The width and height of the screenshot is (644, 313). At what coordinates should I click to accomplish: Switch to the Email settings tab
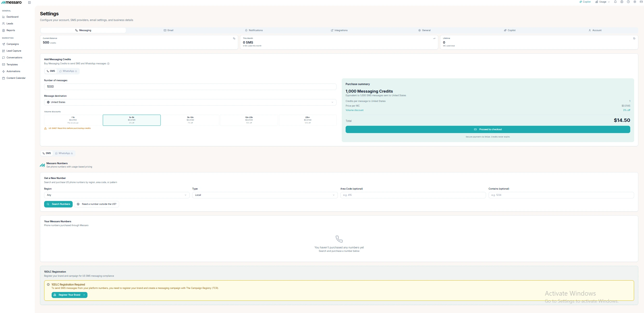168,30
